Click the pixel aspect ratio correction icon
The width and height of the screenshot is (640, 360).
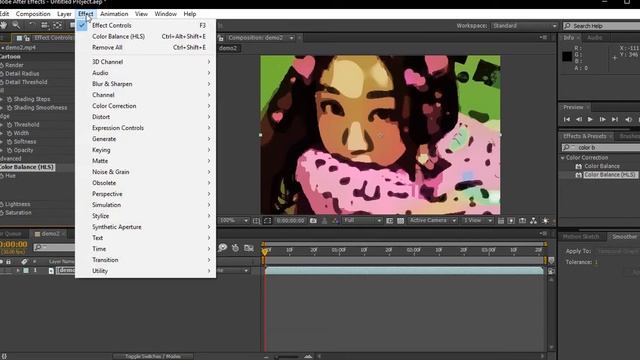[x=501, y=221]
